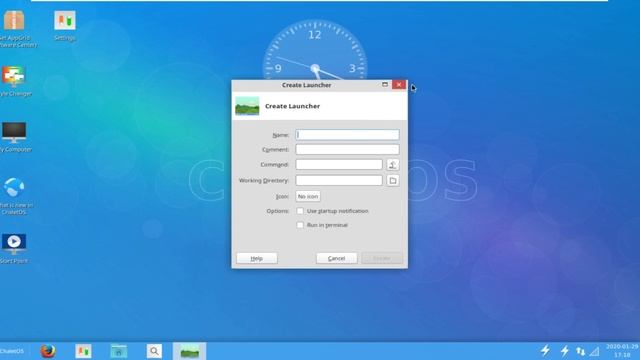Click the greyed Create button
The height and width of the screenshot is (360, 640).
pos(382,258)
